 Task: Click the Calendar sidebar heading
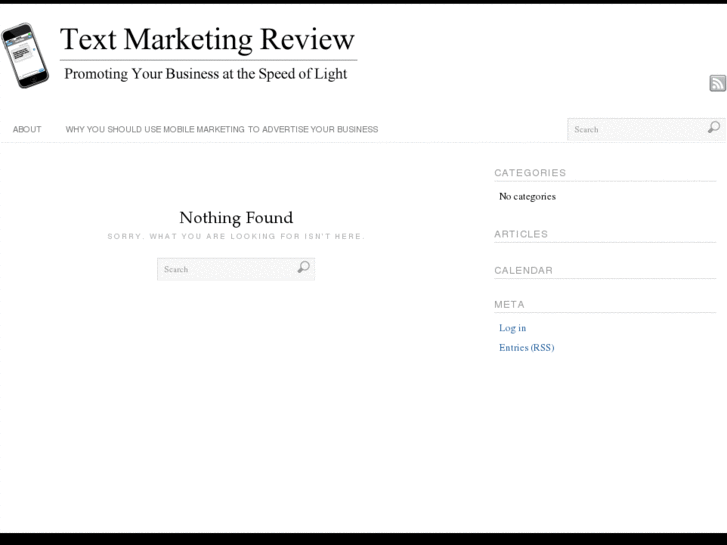pyautogui.click(x=523, y=270)
